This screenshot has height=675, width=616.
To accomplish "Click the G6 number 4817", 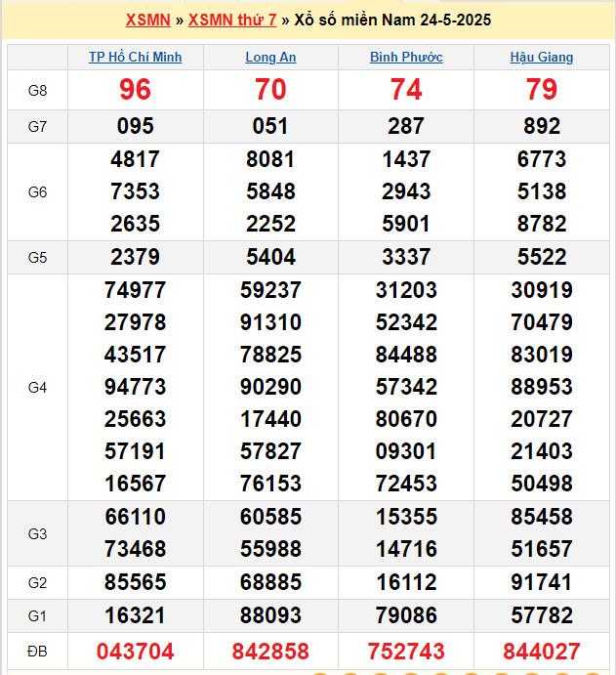I will pyautogui.click(x=135, y=159).
